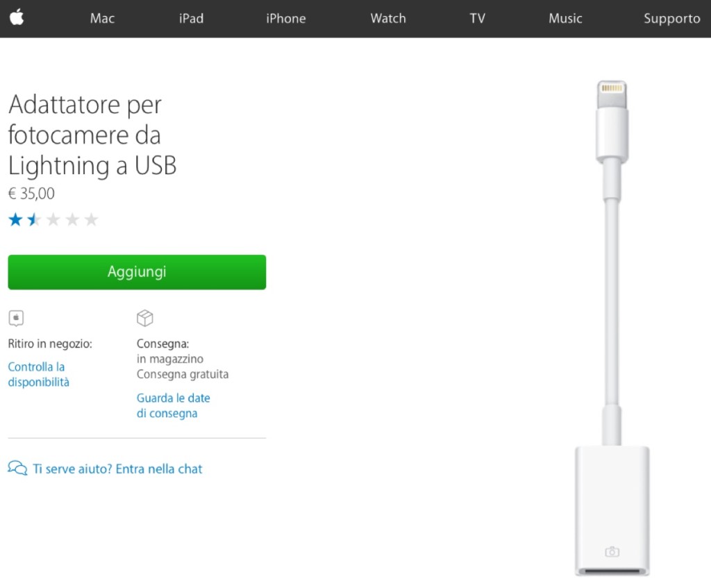Open the Watch section
Screen dimensions: 711x588
(387, 19)
